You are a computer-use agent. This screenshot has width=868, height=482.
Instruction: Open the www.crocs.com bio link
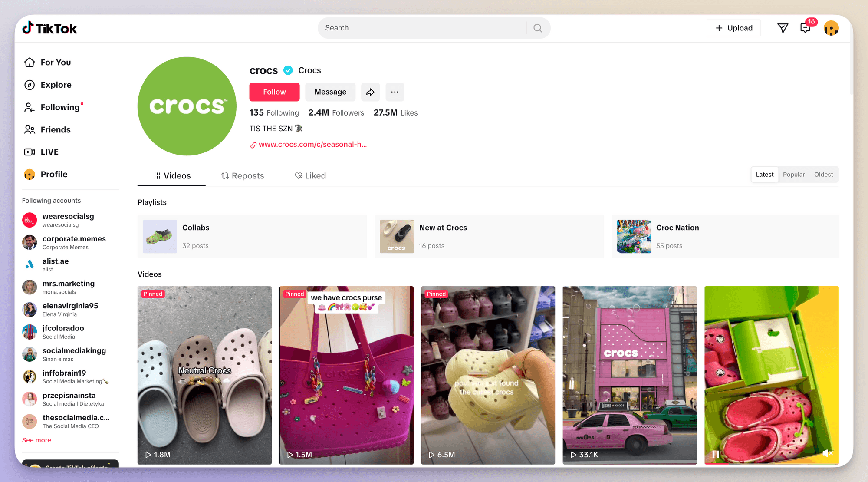click(308, 145)
